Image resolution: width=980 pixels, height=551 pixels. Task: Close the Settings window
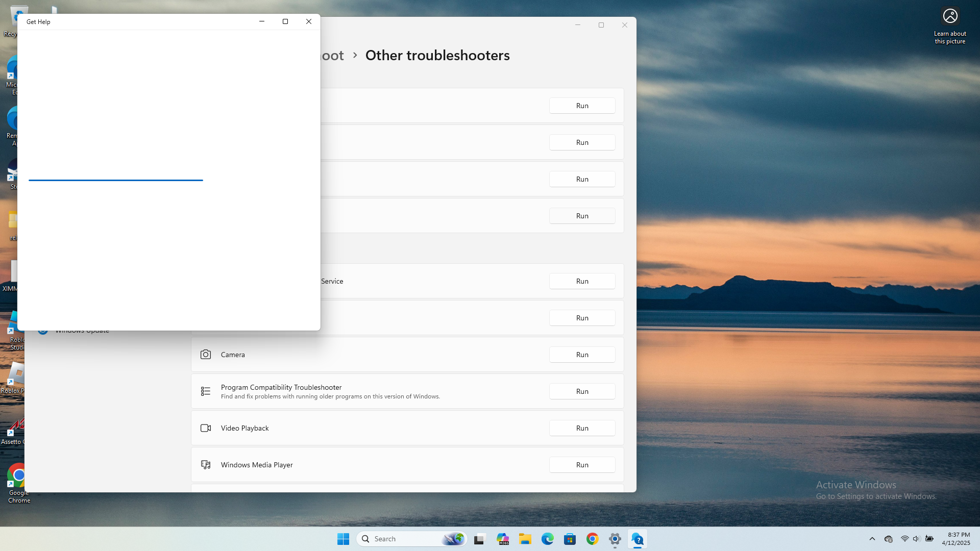pos(625,25)
